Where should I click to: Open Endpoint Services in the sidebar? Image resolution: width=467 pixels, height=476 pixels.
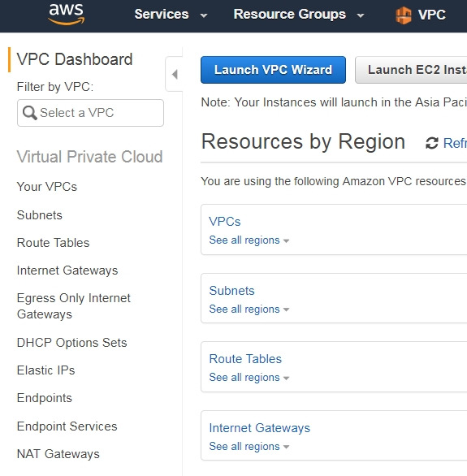coord(67,426)
